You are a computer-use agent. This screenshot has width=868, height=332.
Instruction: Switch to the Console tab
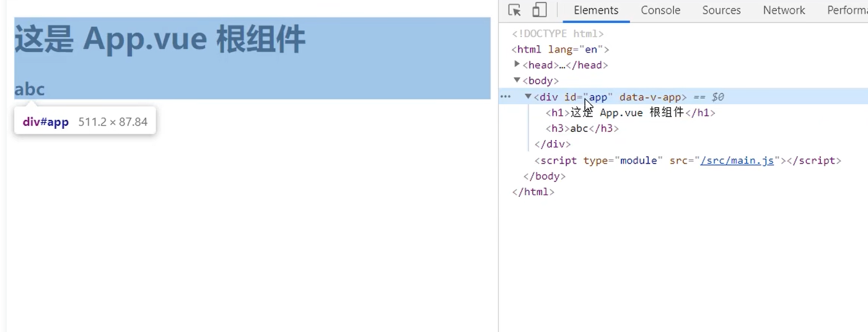660,11
